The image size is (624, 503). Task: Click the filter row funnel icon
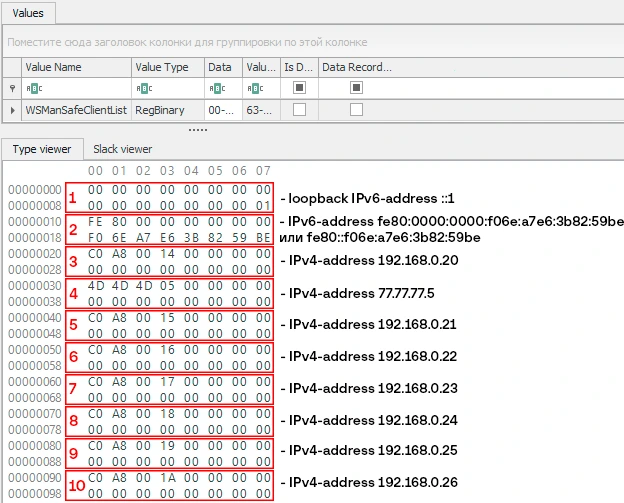coord(12,88)
